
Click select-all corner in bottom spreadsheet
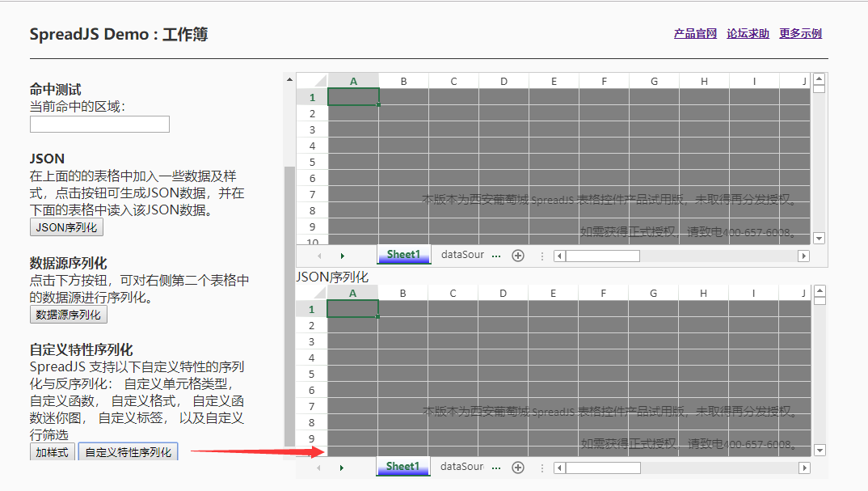tap(311, 293)
